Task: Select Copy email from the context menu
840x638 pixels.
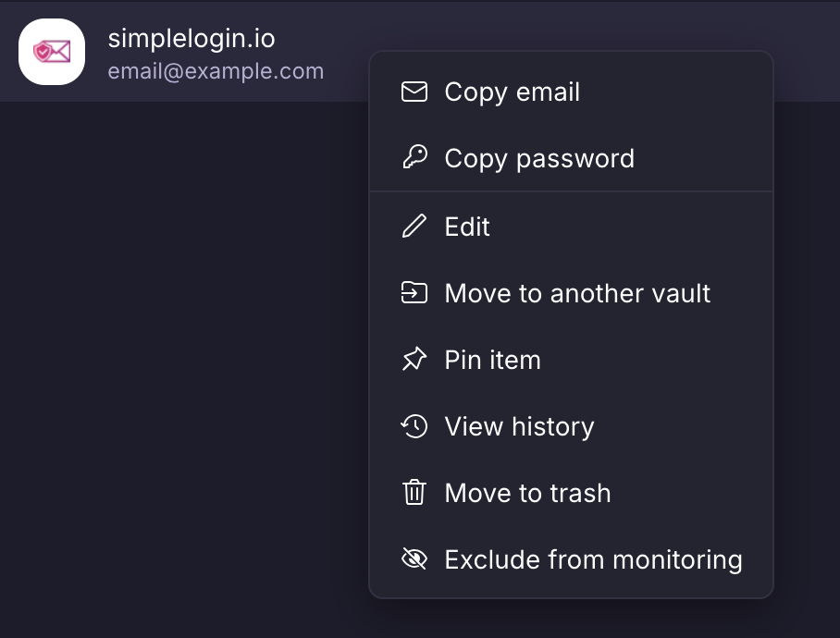Action: [512, 92]
